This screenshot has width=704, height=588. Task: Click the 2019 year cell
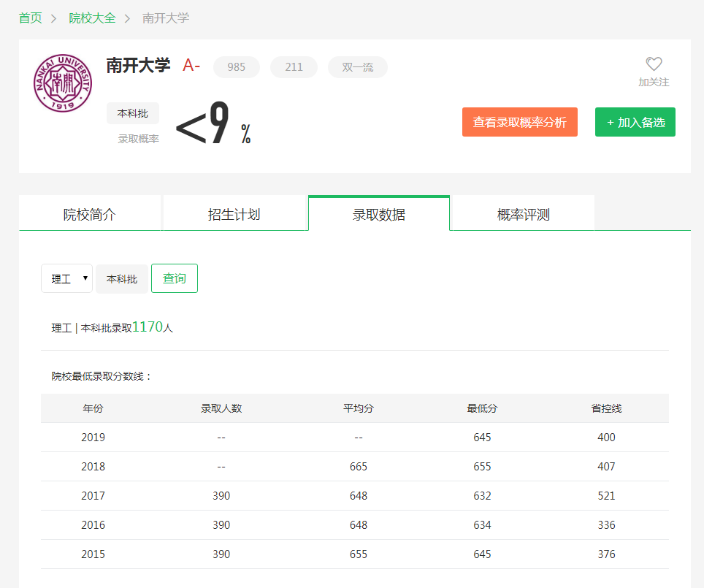[93, 437]
